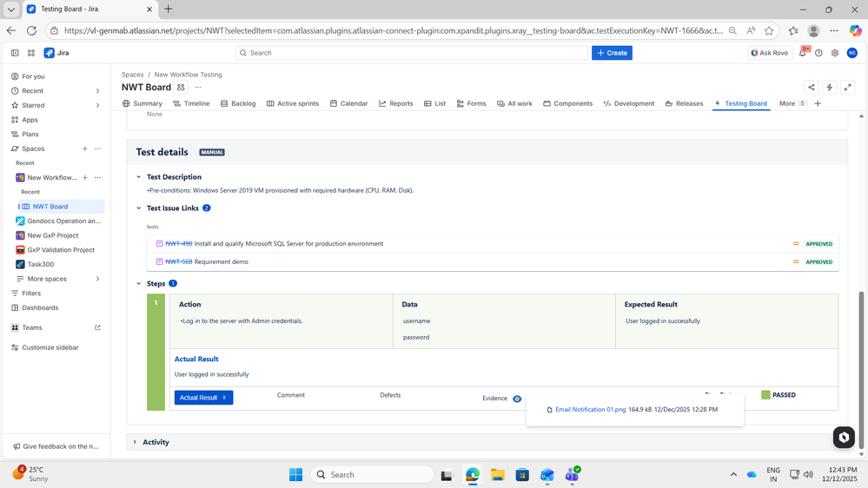Click plus icon next to Spaces
Viewport: 868px width, 488px height.
pyautogui.click(x=84, y=148)
